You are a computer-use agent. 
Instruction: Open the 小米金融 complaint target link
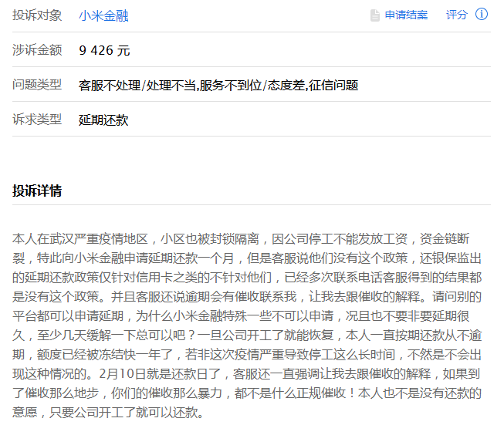(103, 15)
